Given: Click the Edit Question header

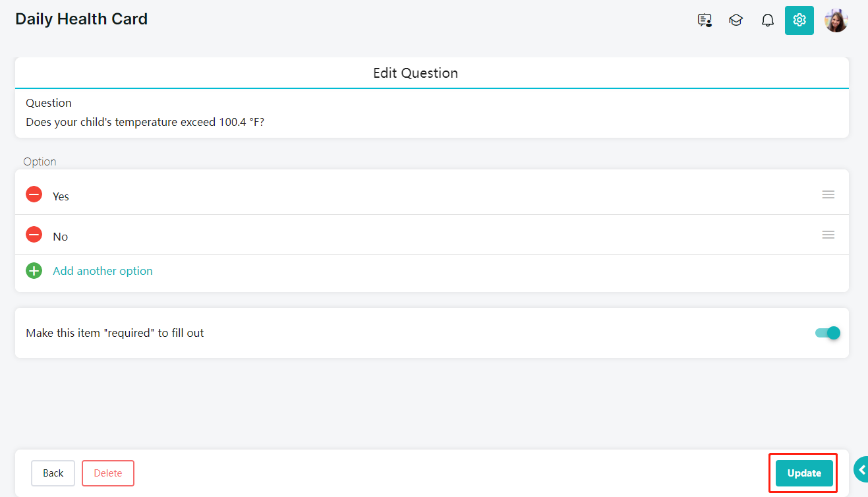Looking at the screenshot, I should tap(416, 73).
